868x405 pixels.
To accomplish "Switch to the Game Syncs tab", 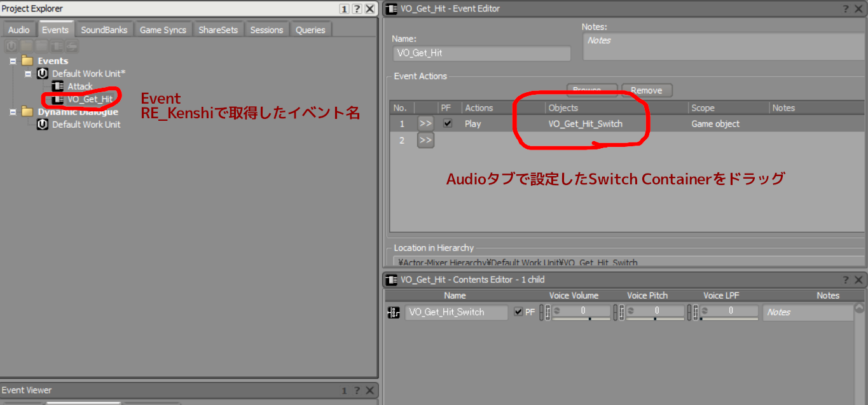I will pos(163,30).
